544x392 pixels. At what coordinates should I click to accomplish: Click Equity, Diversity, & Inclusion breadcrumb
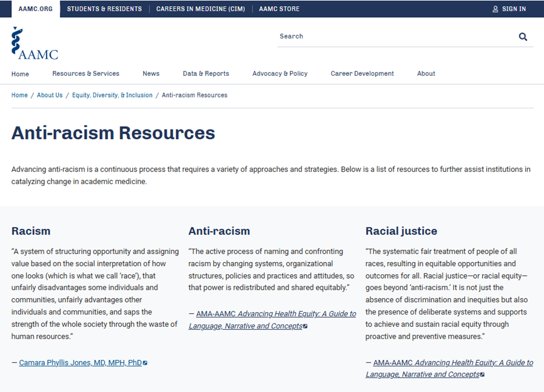pos(112,95)
